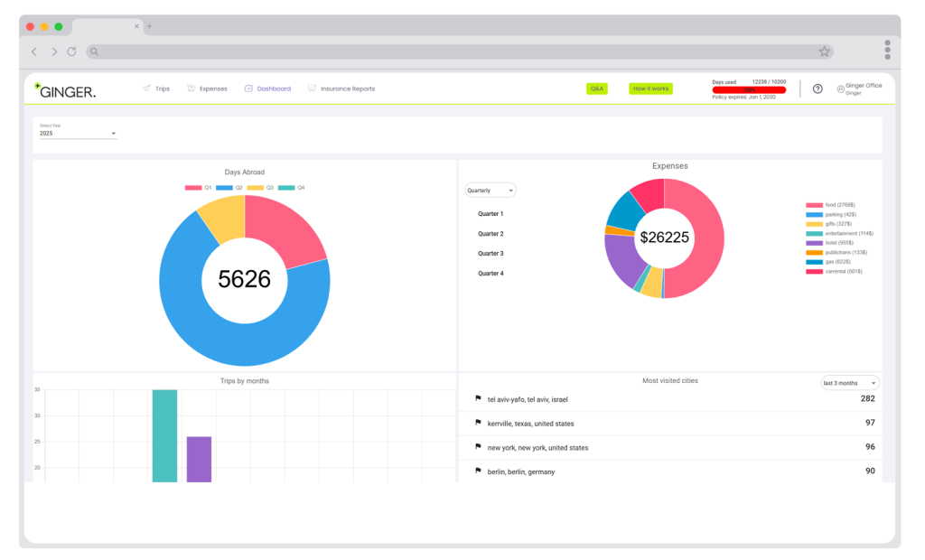Click the red Days used progress bar
Screen dimensions: 925x560
[x=749, y=89]
